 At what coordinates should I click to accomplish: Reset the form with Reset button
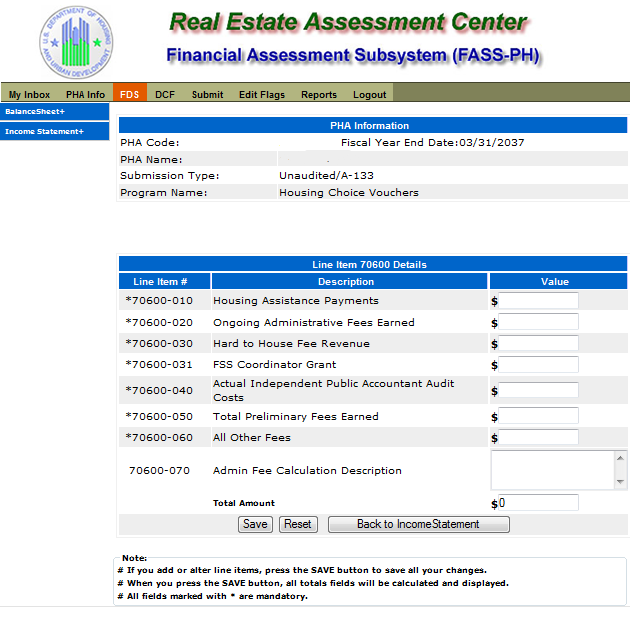(298, 524)
